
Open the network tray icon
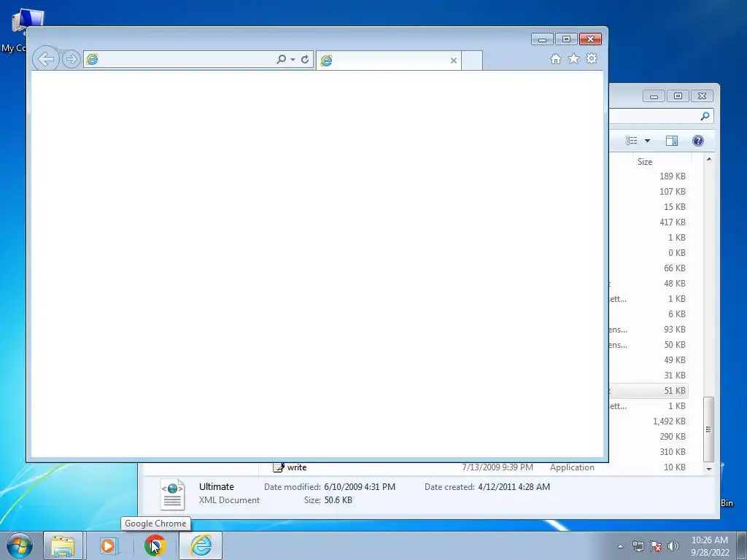638,546
